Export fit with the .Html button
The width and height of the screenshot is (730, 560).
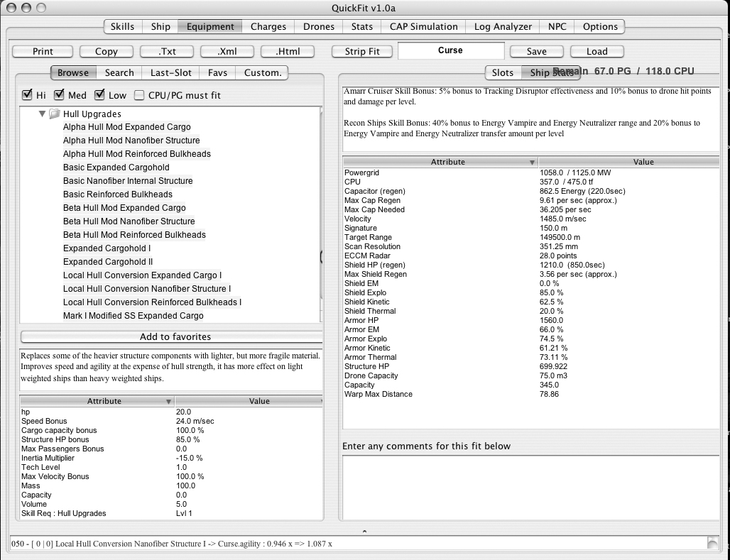coord(288,51)
